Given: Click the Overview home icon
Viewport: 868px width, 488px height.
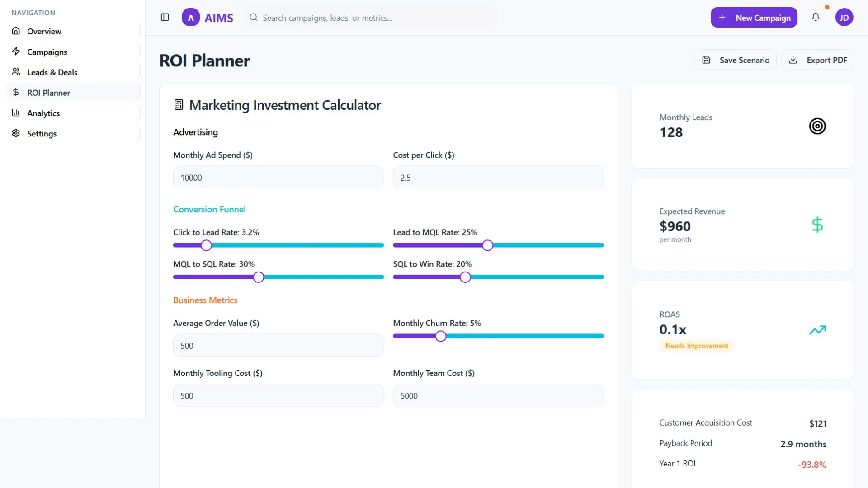Looking at the screenshot, I should point(16,31).
